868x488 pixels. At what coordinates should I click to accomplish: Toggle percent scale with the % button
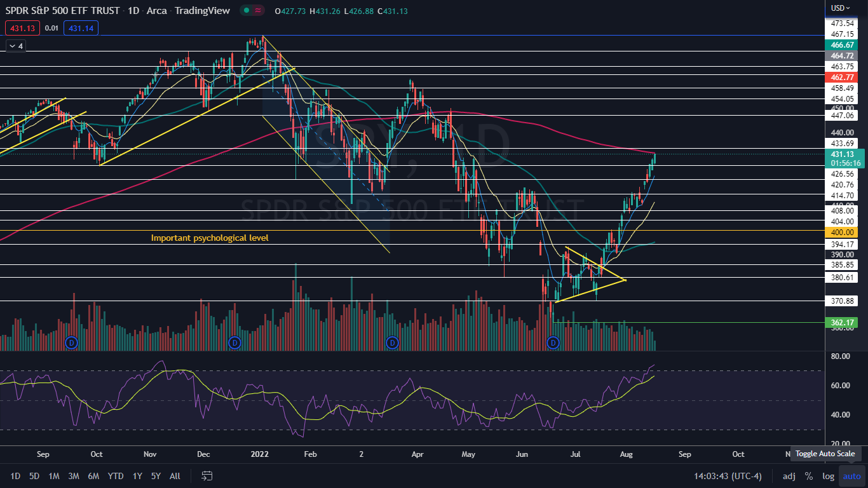pyautogui.click(x=809, y=476)
